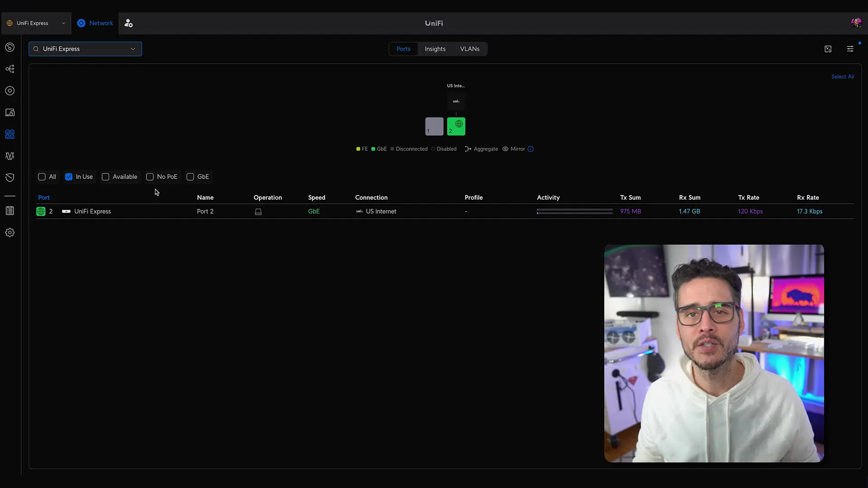The width and height of the screenshot is (868, 488).
Task: Check the Available filter checkbox
Action: [105, 177]
